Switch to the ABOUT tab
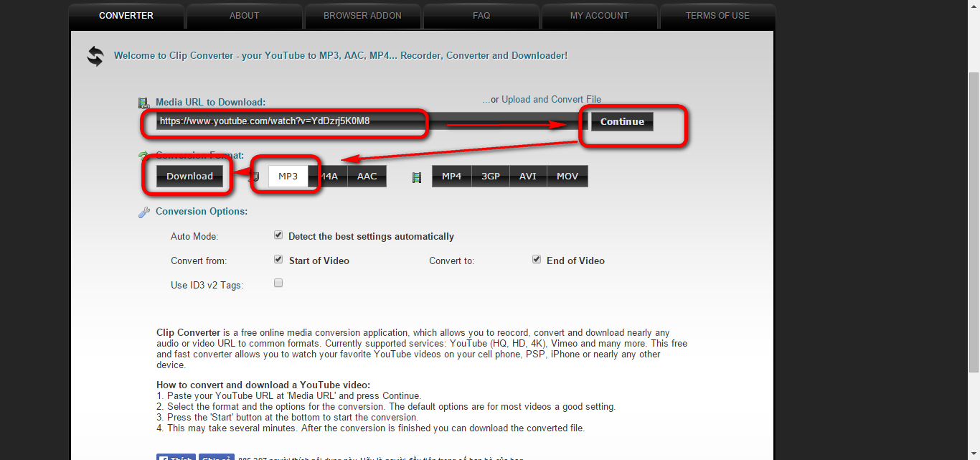Viewport: 980px width, 460px height. tap(244, 16)
